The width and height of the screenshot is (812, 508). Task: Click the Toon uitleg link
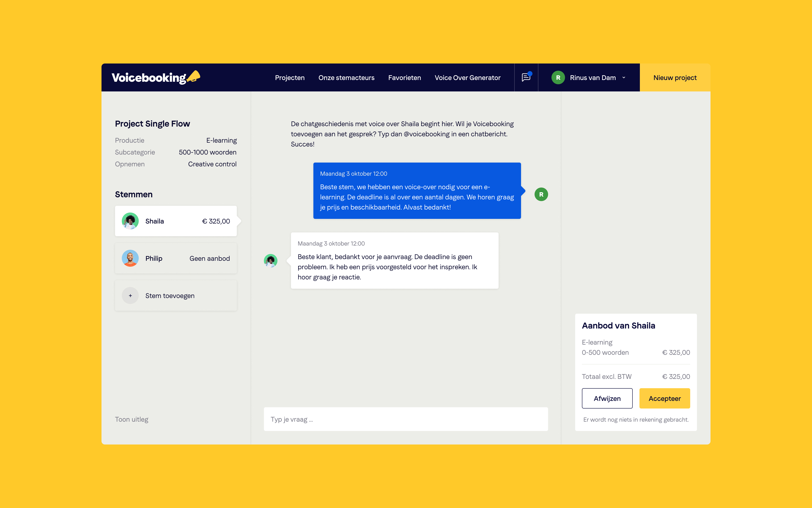(x=132, y=419)
